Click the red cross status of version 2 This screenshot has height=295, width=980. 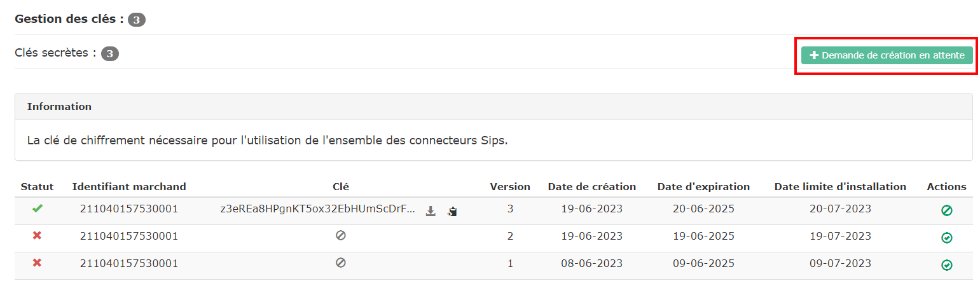[x=37, y=236]
